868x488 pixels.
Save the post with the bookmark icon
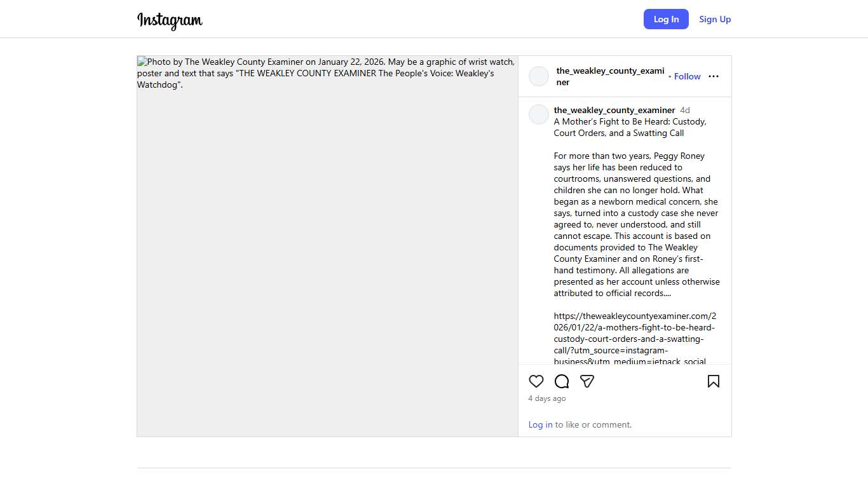714,381
